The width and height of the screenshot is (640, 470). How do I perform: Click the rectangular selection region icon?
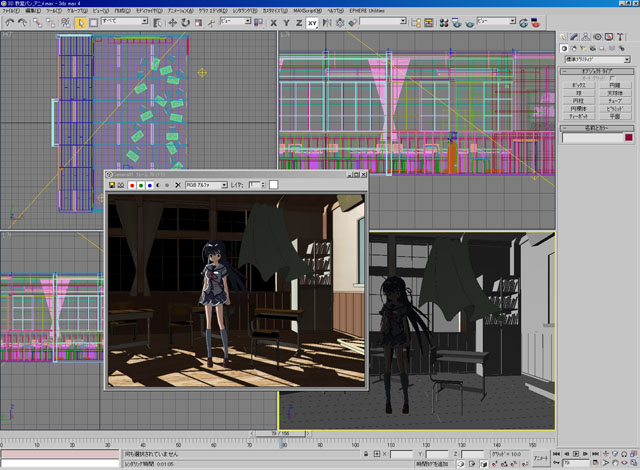pyautogui.click(x=93, y=23)
